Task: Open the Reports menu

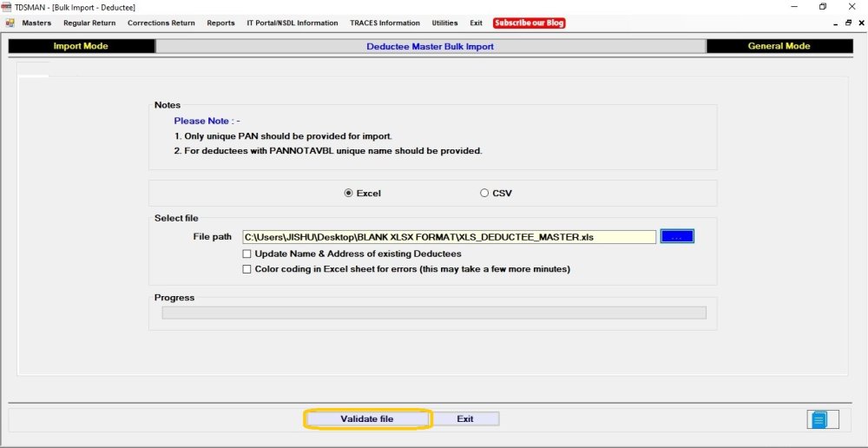Action: point(220,23)
